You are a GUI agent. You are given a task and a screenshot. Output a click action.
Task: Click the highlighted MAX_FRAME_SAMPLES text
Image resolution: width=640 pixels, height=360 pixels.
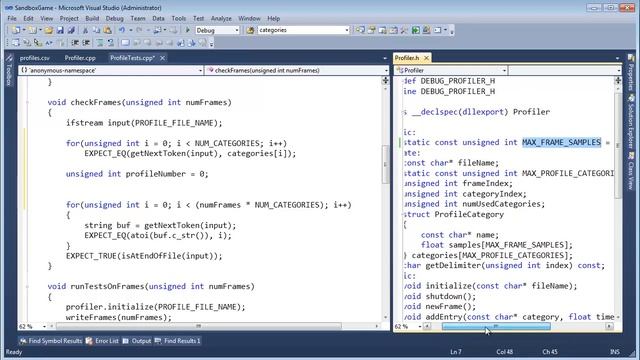562,142
